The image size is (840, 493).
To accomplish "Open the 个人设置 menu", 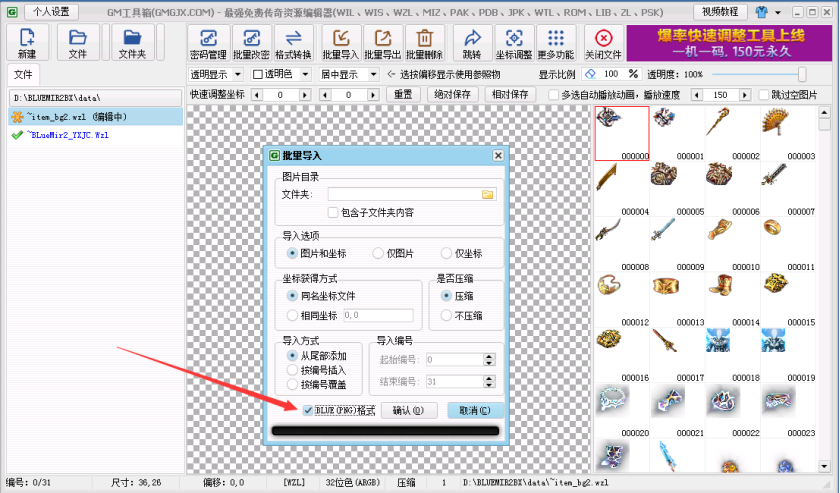I will 51,11.
